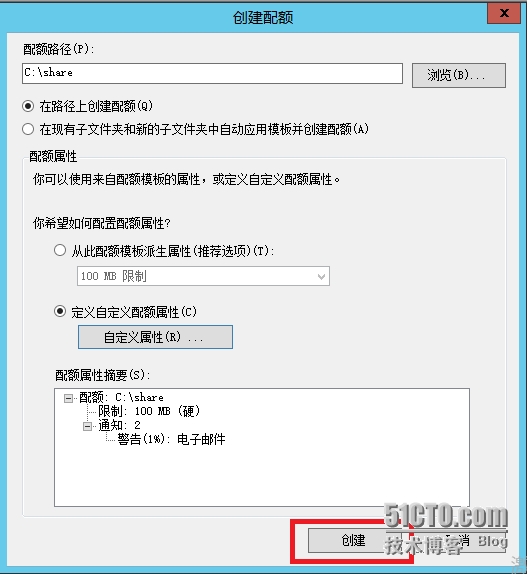
Task: Click the 浏览(B)... browse button
Action: (459, 75)
